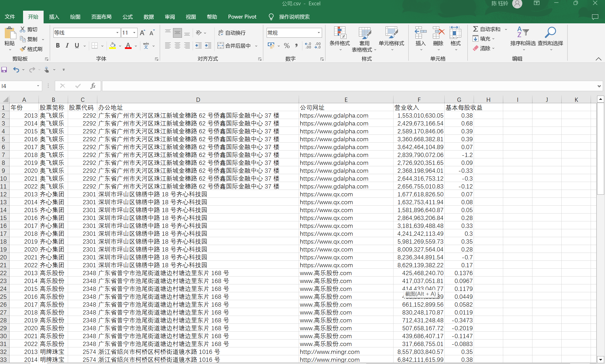Click the Cut scissors icon
Image resolution: width=605 pixels, height=364 pixels.
point(23,29)
